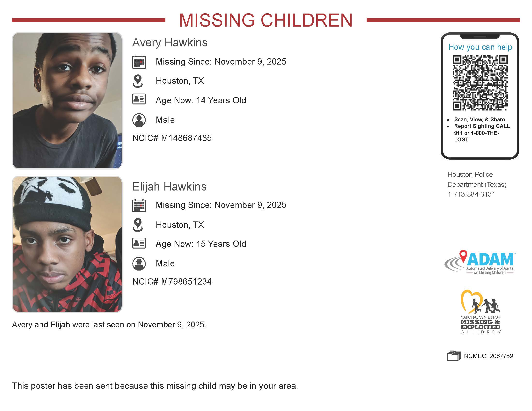532x411 pixels.
Task: Click the QR code in the phone graphic
Action: pos(480,83)
